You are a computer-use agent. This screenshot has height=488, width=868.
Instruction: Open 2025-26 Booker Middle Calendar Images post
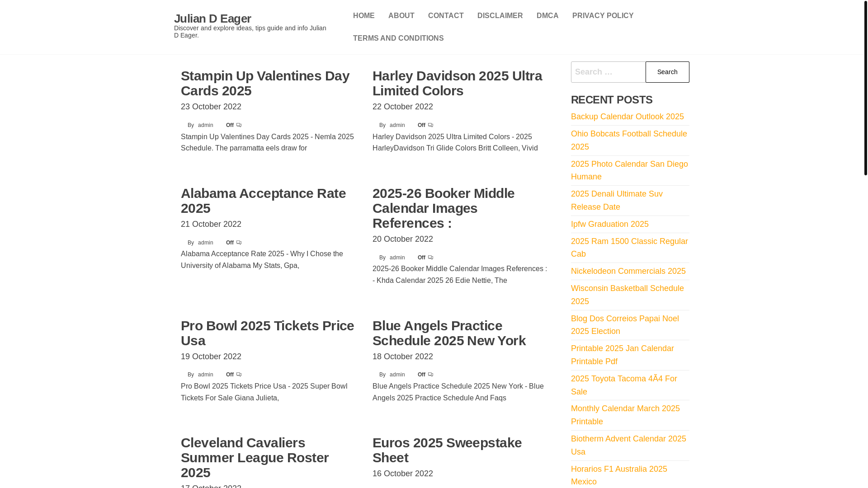tap(443, 208)
